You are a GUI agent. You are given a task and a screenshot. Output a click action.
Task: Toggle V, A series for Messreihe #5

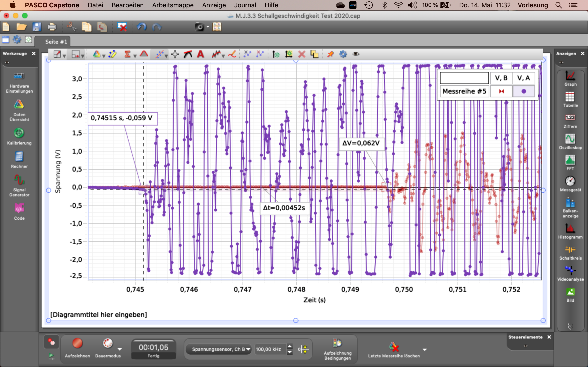click(x=524, y=91)
